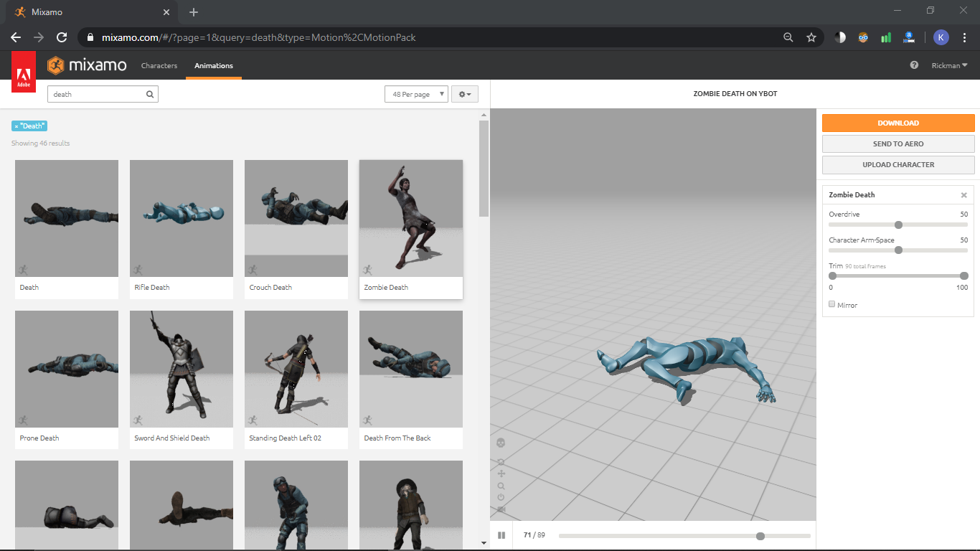Open the gear settings dropdown
Image resolution: width=980 pixels, height=551 pixels.
coord(465,94)
